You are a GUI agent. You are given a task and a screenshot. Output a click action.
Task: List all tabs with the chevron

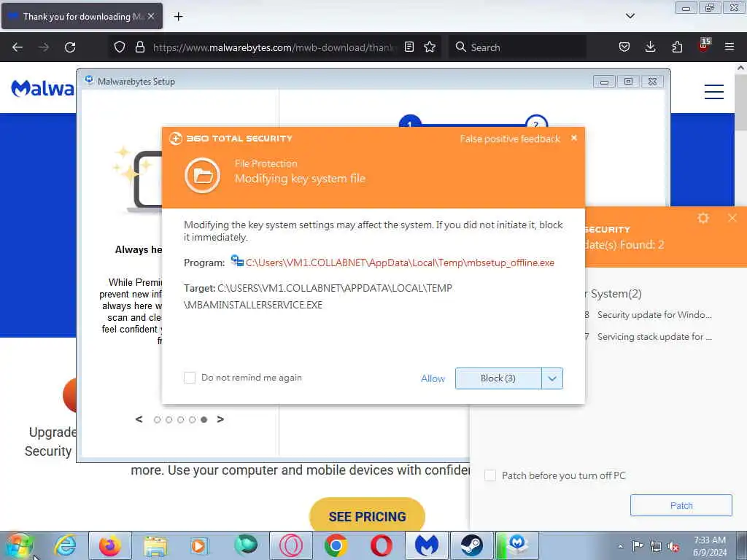[630, 16]
